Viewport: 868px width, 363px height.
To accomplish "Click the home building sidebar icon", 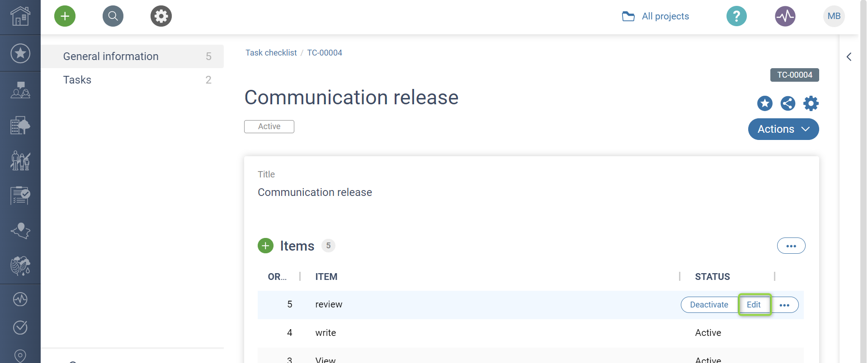I will pos(20,16).
